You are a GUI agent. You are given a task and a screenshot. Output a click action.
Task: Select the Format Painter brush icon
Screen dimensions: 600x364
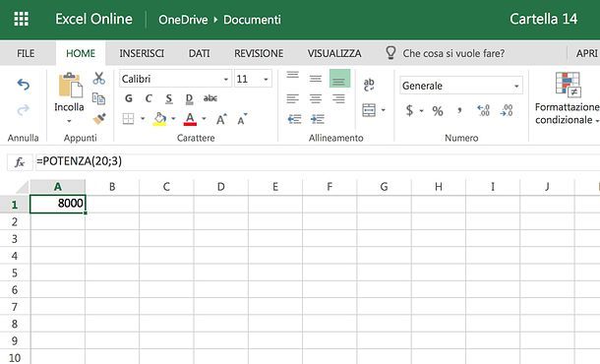point(99,119)
